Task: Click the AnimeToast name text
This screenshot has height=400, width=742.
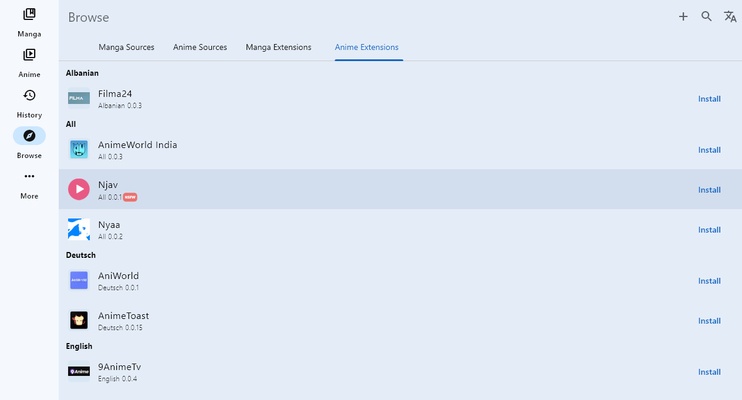Action: [x=124, y=316]
